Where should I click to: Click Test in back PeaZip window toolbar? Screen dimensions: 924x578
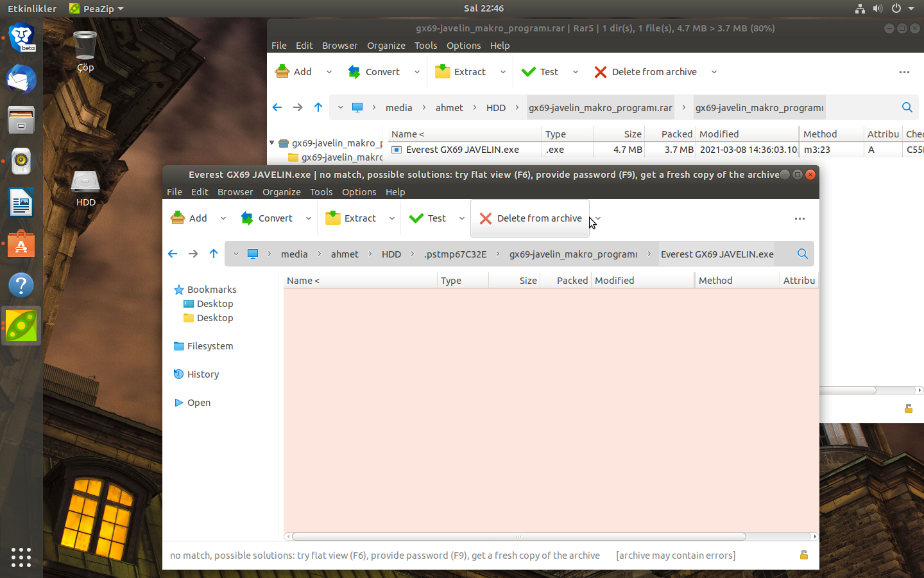point(540,72)
